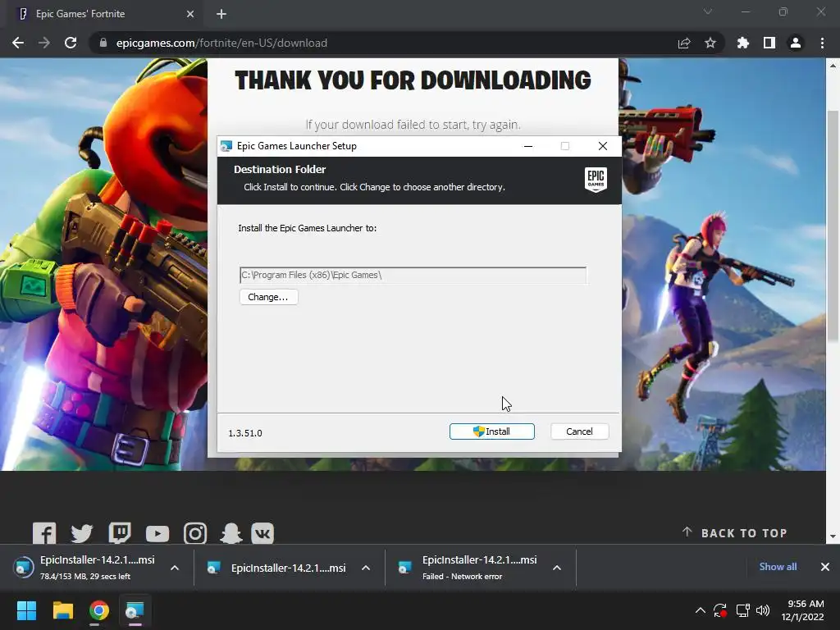Click the Epic Games logo in setup header
This screenshot has height=630, width=840.
tap(596, 180)
